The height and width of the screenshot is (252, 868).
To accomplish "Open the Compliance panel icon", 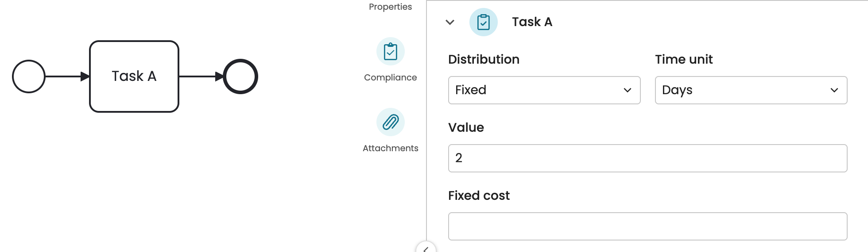I will pos(390,52).
